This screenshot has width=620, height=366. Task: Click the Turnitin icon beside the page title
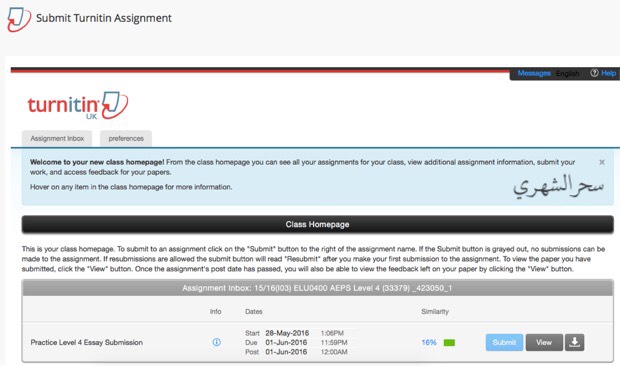point(19,19)
